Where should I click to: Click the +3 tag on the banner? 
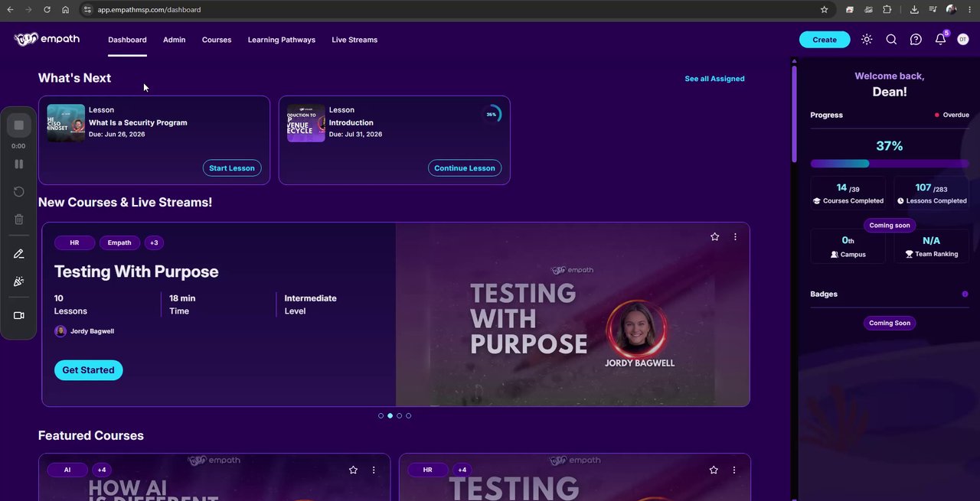[154, 242]
